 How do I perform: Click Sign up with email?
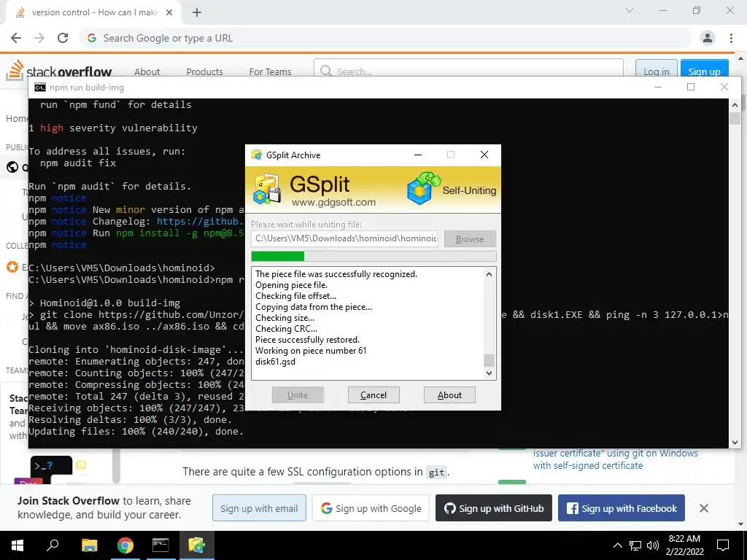pyautogui.click(x=259, y=508)
